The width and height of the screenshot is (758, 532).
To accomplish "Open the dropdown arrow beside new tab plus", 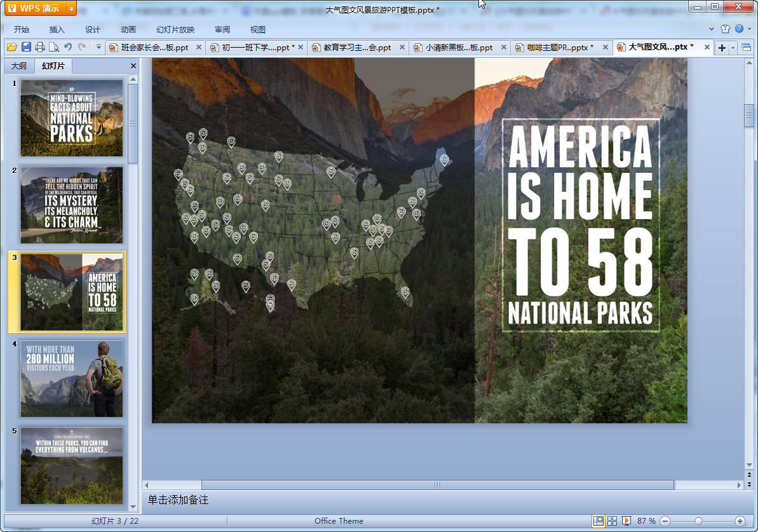I will pos(733,48).
